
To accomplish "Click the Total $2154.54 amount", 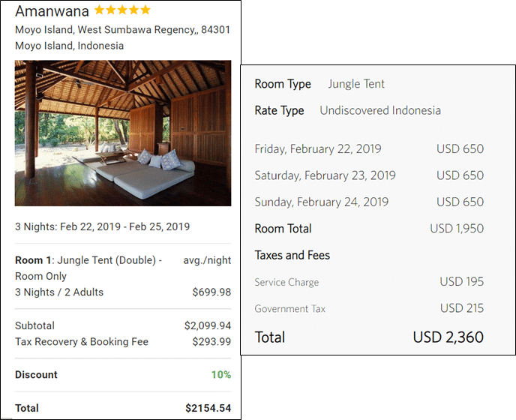I will point(208,408).
